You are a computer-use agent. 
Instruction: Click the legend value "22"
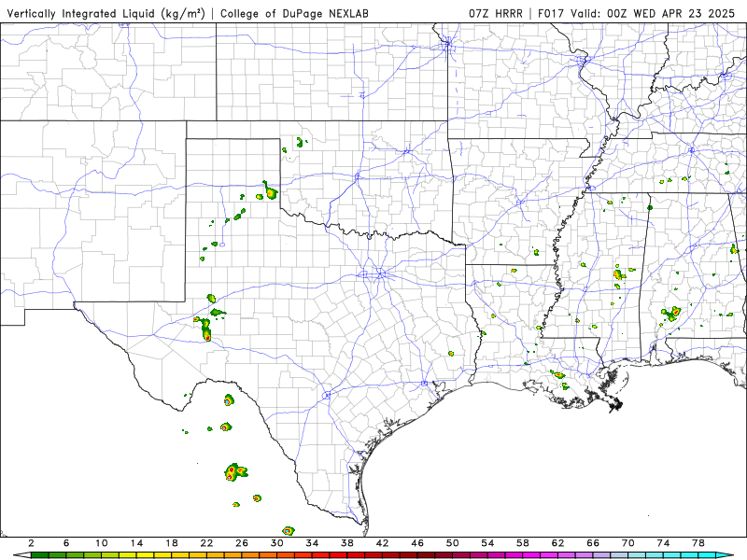(x=206, y=543)
